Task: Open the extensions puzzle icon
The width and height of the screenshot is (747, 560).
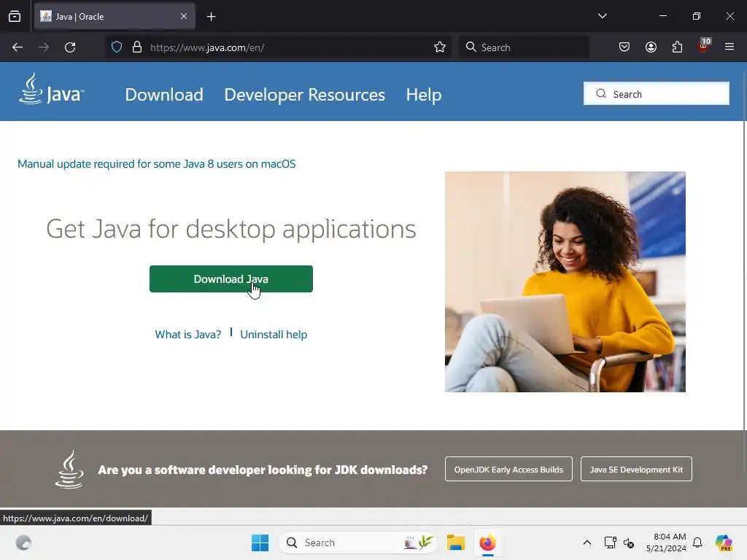Action: (x=677, y=47)
